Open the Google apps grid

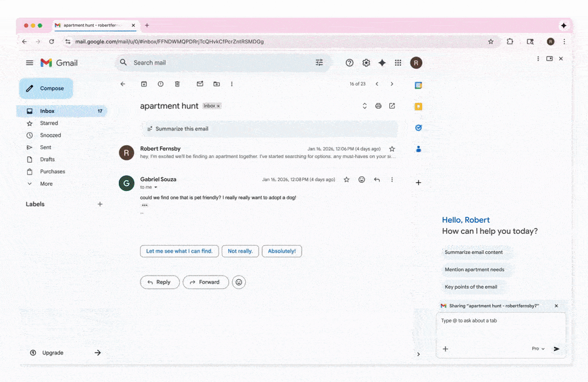click(398, 62)
